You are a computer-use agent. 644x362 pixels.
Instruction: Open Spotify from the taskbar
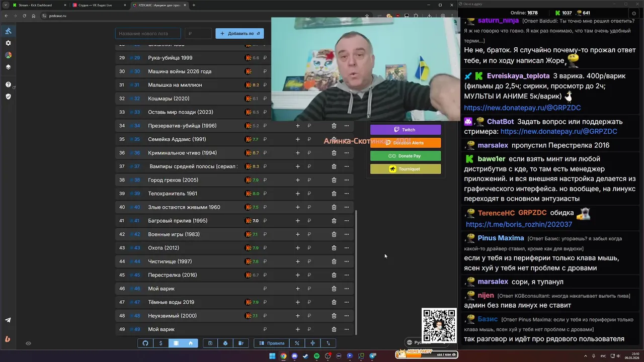[316, 356]
